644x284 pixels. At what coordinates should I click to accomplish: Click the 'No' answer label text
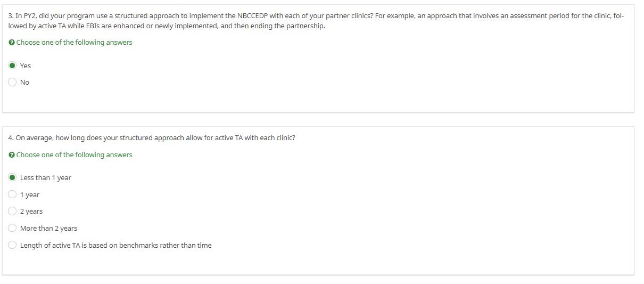click(24, 82)
